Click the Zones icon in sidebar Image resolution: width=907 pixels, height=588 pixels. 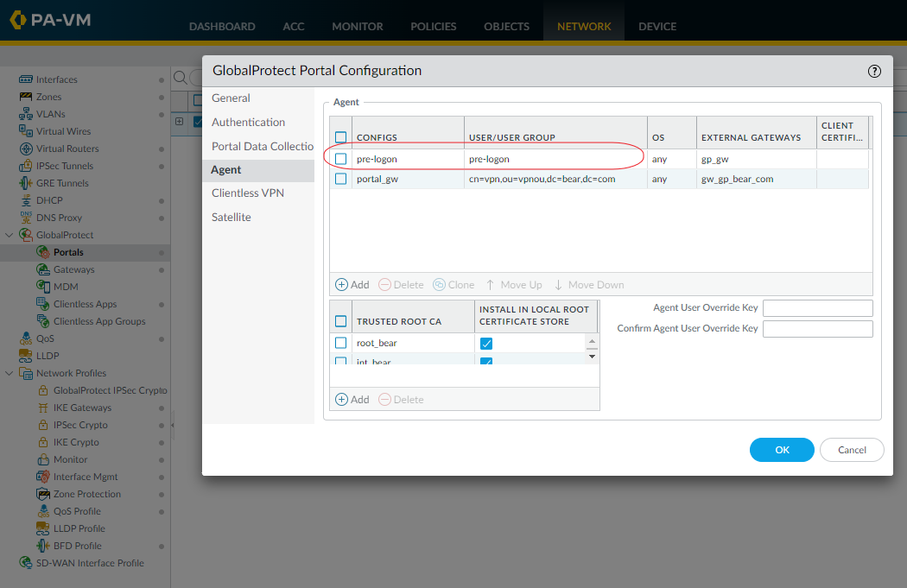click(x=26, y=97)
